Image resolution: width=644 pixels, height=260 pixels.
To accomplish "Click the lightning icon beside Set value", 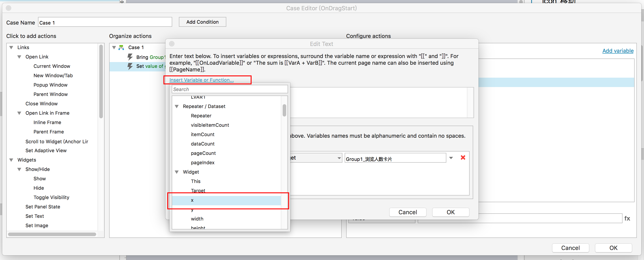I will tap(130, 66).
